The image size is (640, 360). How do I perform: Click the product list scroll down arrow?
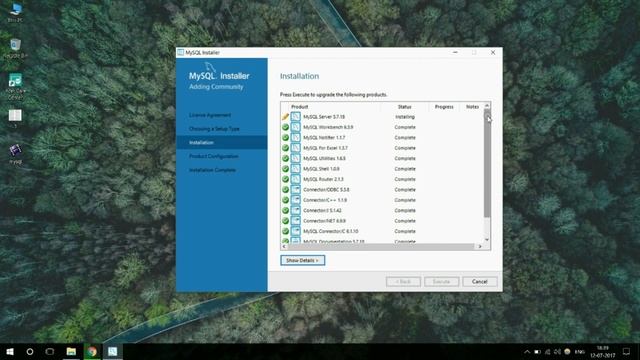coord(487,240)
